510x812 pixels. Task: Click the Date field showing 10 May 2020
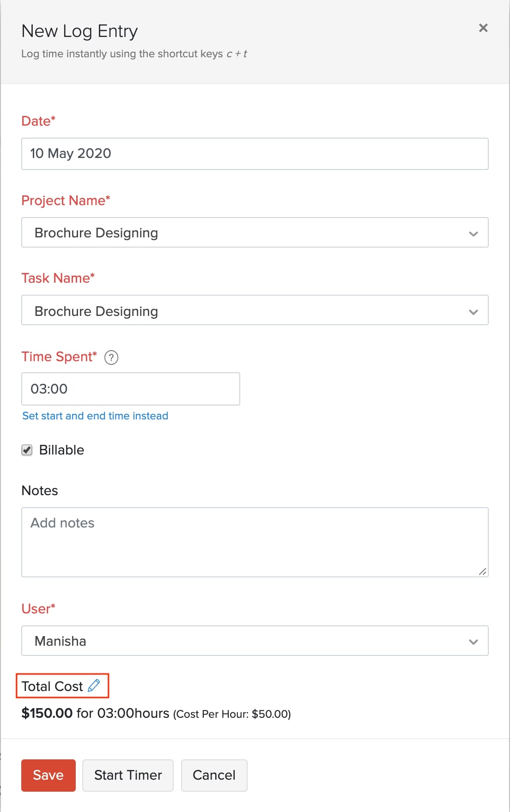coord(254,154)
